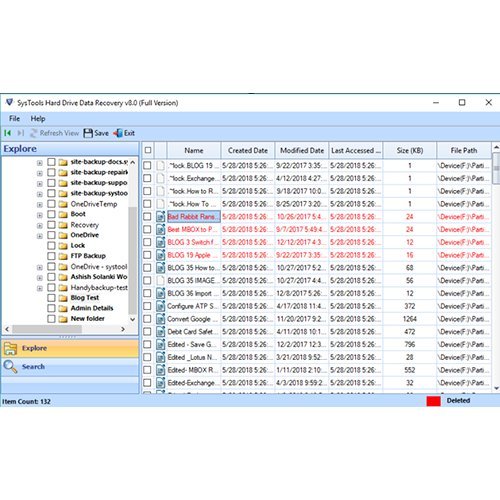
Task: Click the document icon for Best MBOX to P row
Action: [160, 229]
